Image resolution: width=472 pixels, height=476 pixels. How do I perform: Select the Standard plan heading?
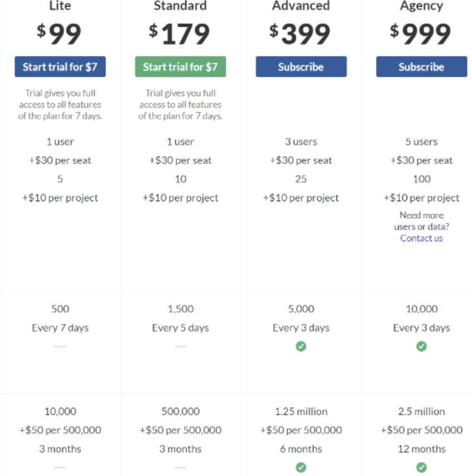(180, 6)
